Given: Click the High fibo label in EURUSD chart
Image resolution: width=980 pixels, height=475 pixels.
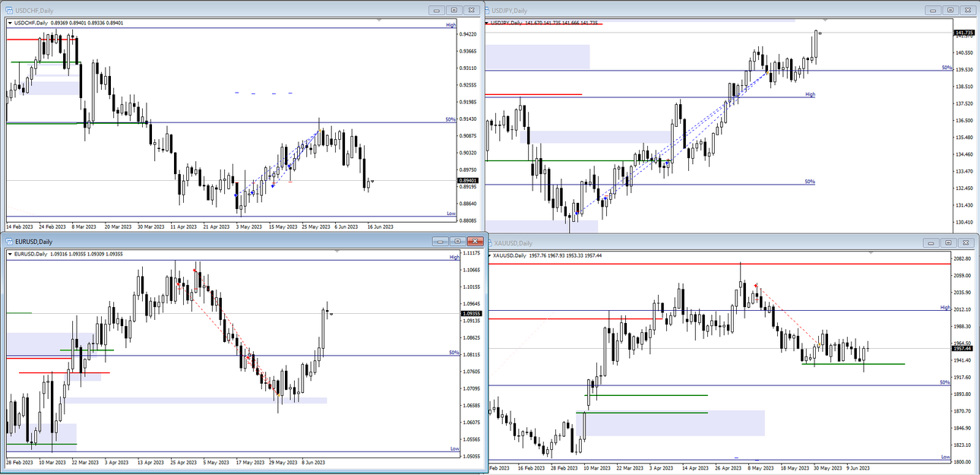Looking at the screenshot, I should pyautogui.click(x=454, y=258).
